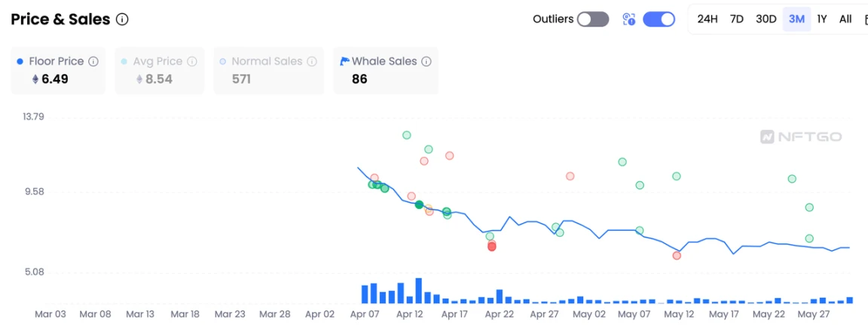Click the Normal Sales info icon
Image resolution: width=868 pixels, height=325 pixels.
pos(312,61)
